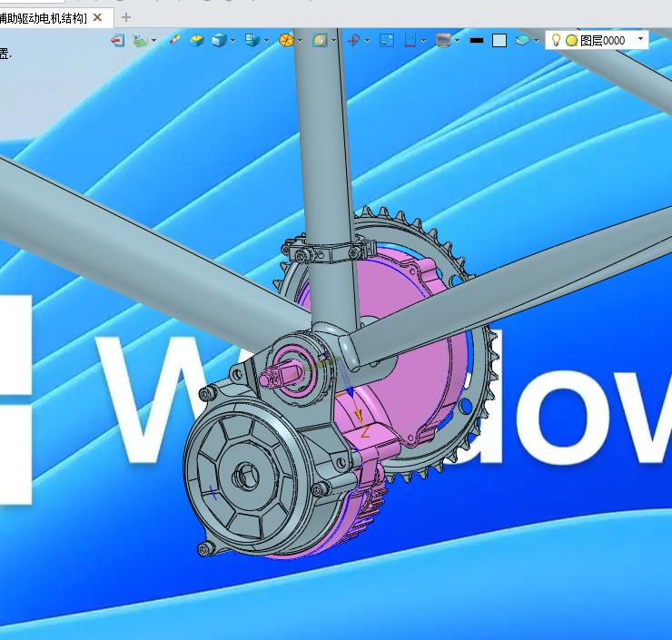
Task: Open the 图层0000 layer combo box
Action: pyautogui.click(x=597, y=40)
